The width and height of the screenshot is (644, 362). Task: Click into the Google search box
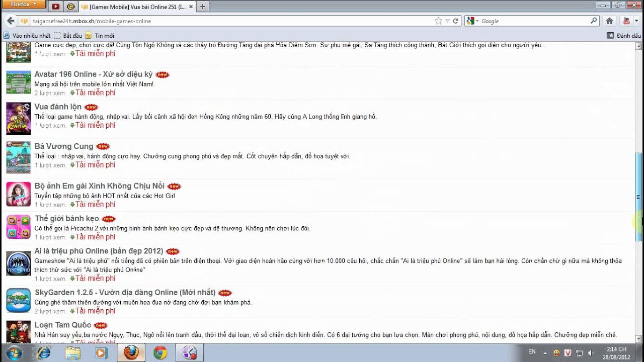coord(534,21)
